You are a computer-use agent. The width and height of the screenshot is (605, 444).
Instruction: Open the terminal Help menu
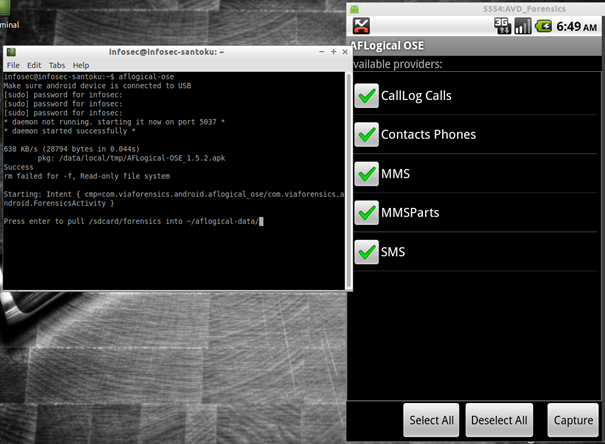80,65
